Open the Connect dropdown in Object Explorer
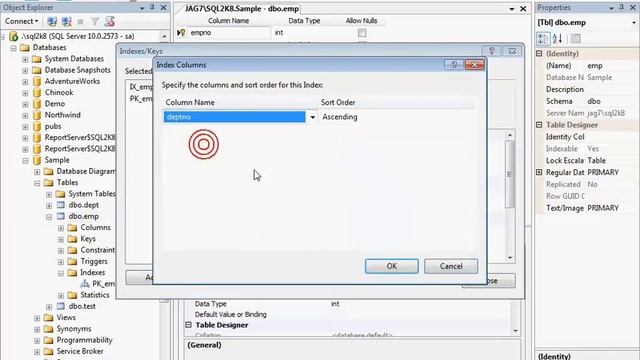Viewport: 640px width, 360px height. tap(22, 21)
